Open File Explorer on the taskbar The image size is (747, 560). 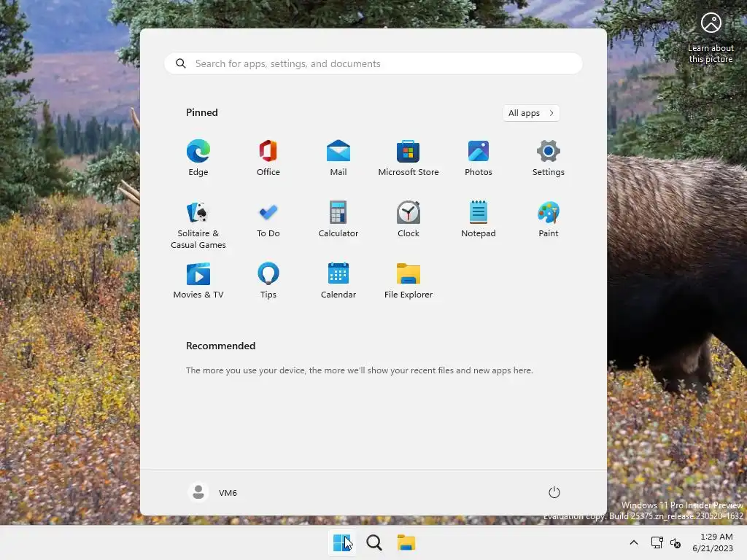[x=406, y=542]
